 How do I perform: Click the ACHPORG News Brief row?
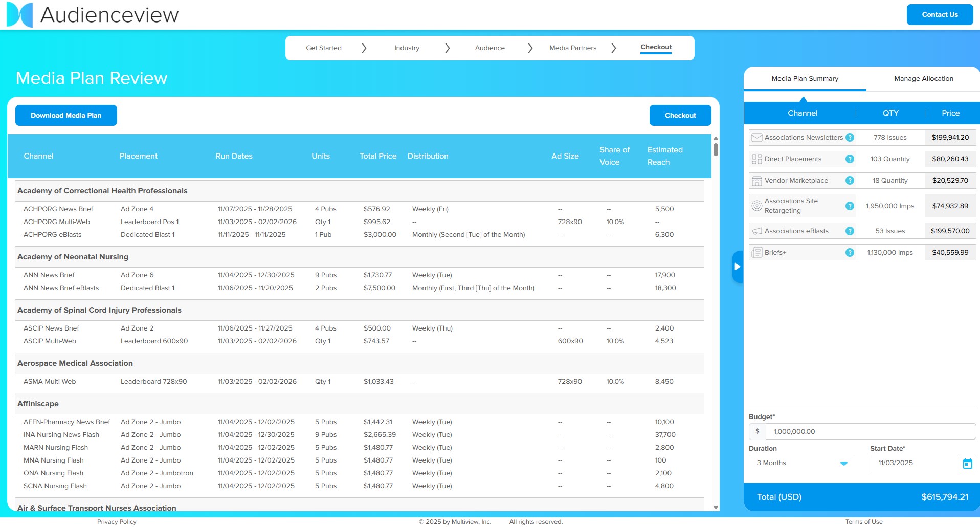pos(360,209)
